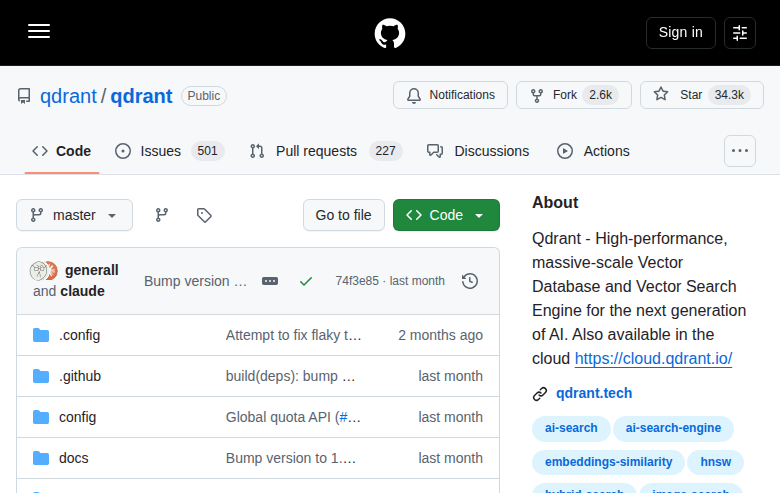This screenshot has height=493, width=780.
Task: Select the ai-search topic tag
Action: 571,428
